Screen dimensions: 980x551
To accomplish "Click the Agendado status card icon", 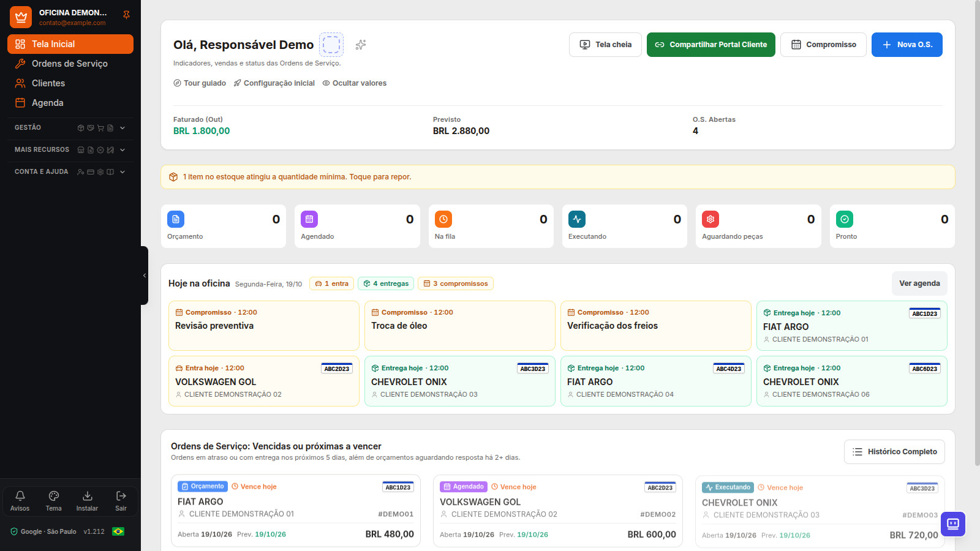I will pos(309,219).
